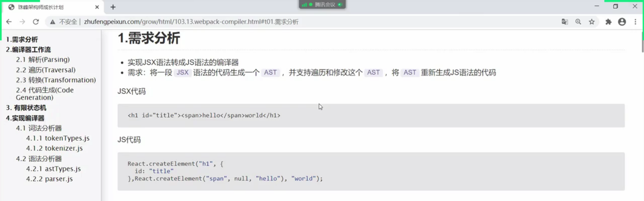Viewport: 644px width, 201px height.
Task: Click the Tencent Meeting floating status bar
Action: 322,4
